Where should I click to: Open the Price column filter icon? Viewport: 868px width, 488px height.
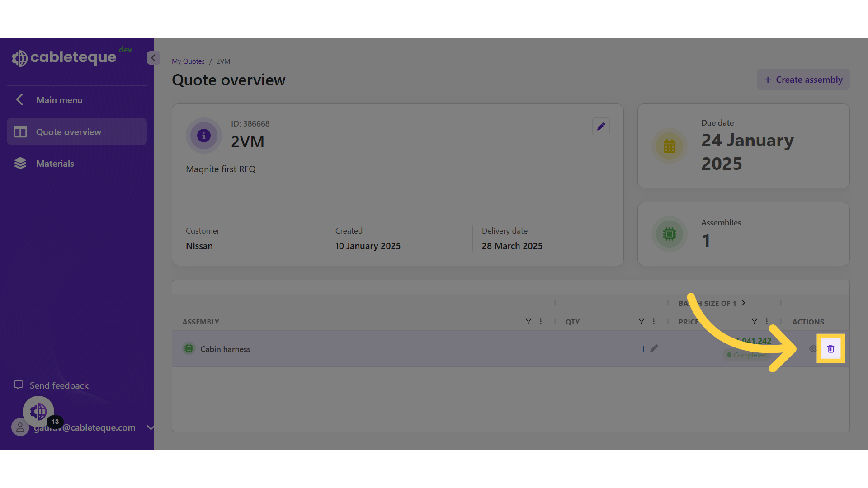point(754,321)
